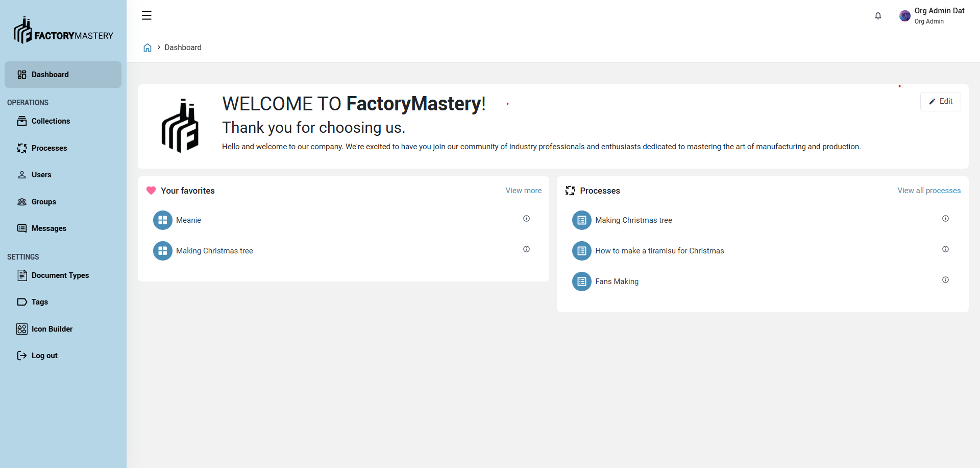Click Dashboard in the breadcrumb trail
980x468 pixels.
tap(183, 48)
